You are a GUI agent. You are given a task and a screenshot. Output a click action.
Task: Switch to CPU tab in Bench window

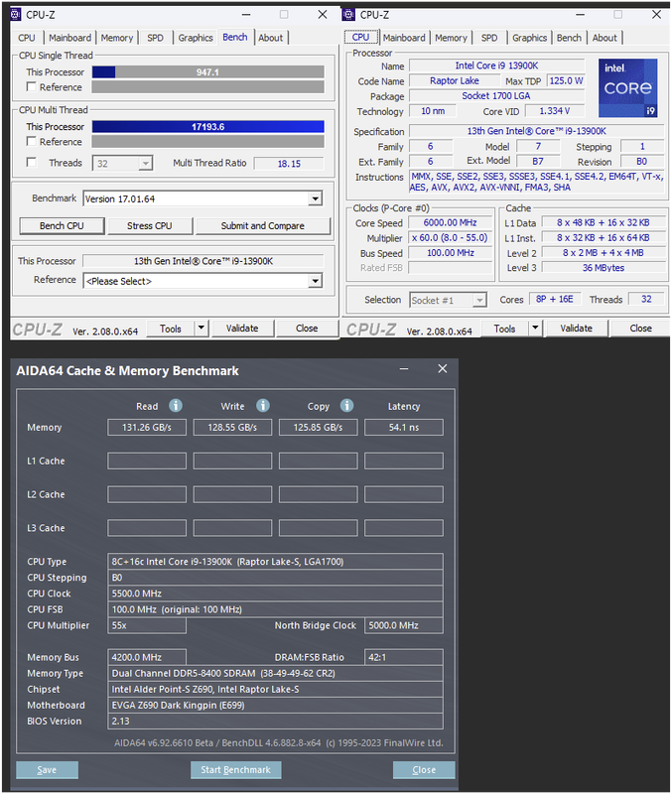click(27, 38)
